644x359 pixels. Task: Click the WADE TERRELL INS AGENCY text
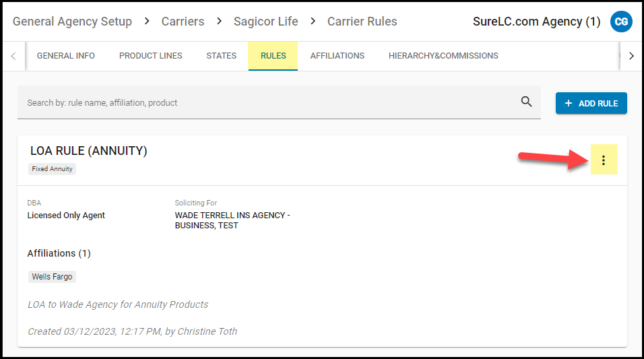(x=232, y=220)
